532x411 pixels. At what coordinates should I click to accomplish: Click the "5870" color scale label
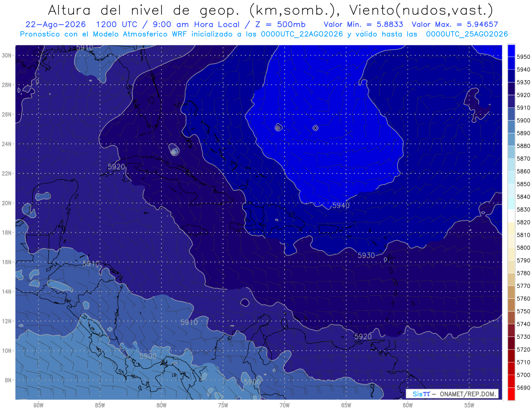point(524,158)
